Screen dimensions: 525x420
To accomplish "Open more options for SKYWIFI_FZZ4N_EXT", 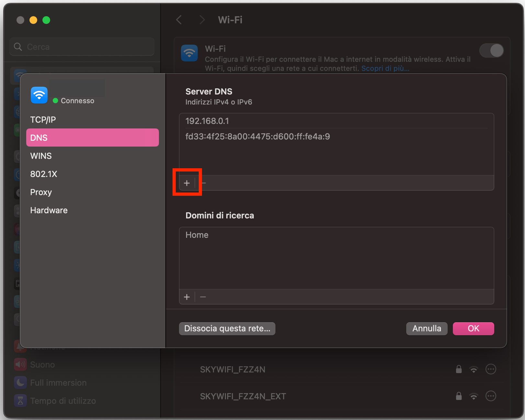I will (x=491, y=396).
